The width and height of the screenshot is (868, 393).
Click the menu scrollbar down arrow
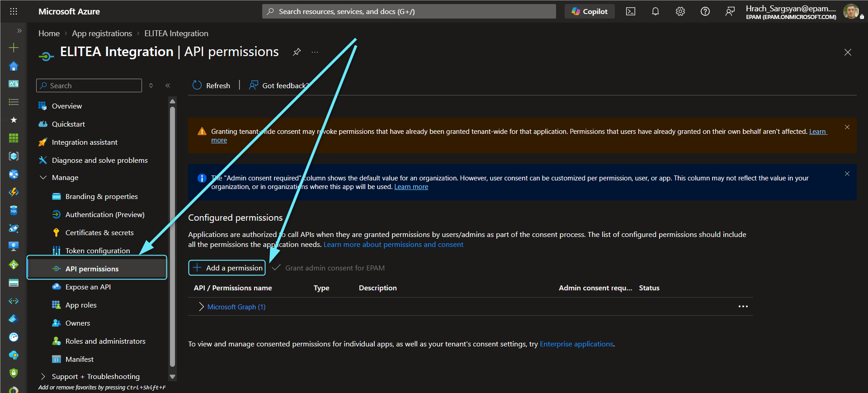[172, 376]
